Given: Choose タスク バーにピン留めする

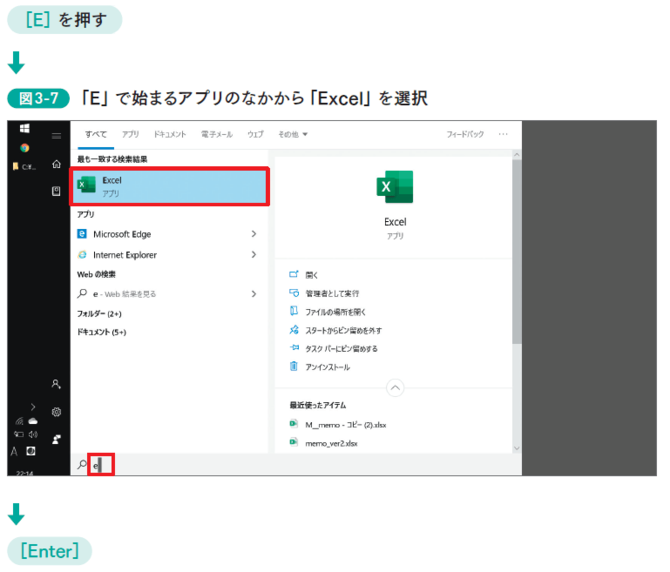Looking at the screenshot, I should 341,349.
